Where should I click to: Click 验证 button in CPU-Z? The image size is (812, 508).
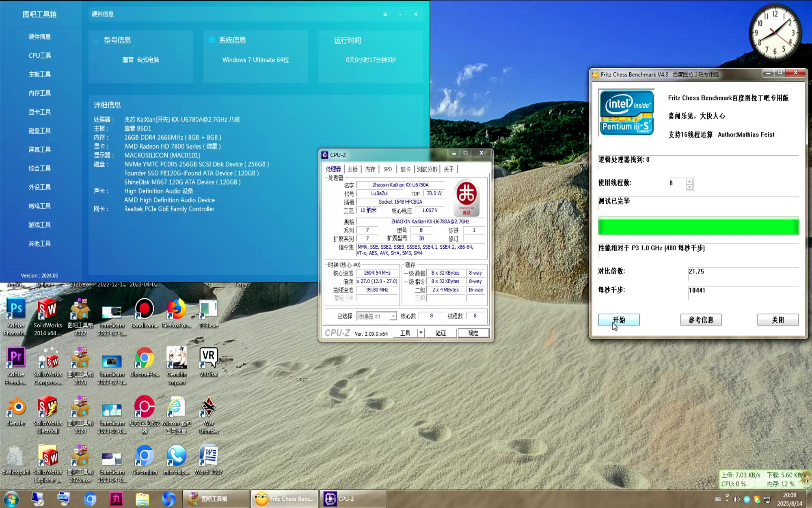[441, 333]
